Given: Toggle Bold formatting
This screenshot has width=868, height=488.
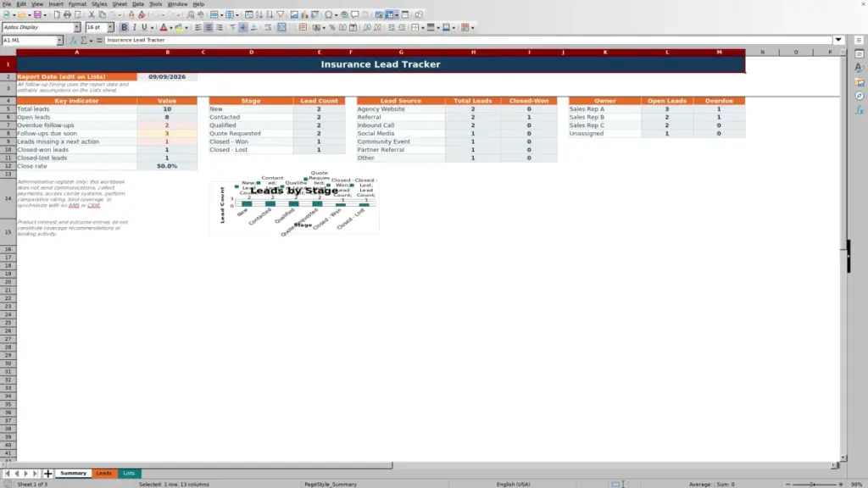Looking at the screenshot, I should tap(124, 28).
